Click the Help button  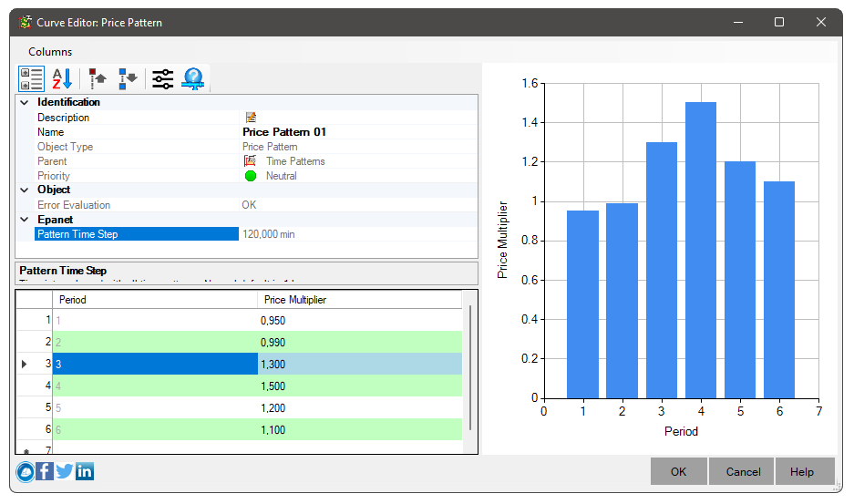[x=802, y=471]
